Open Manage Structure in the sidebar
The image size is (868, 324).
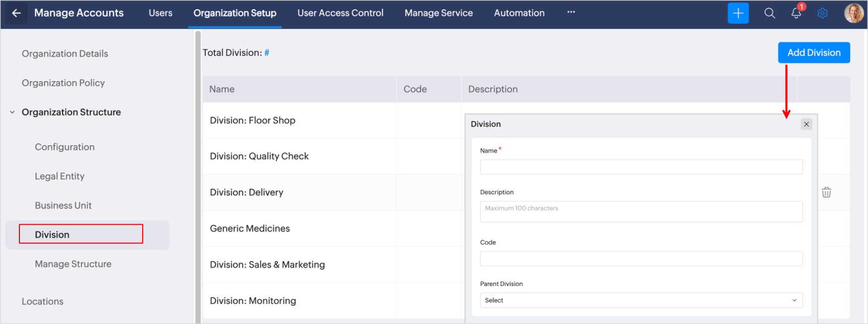tap(73, 264)
